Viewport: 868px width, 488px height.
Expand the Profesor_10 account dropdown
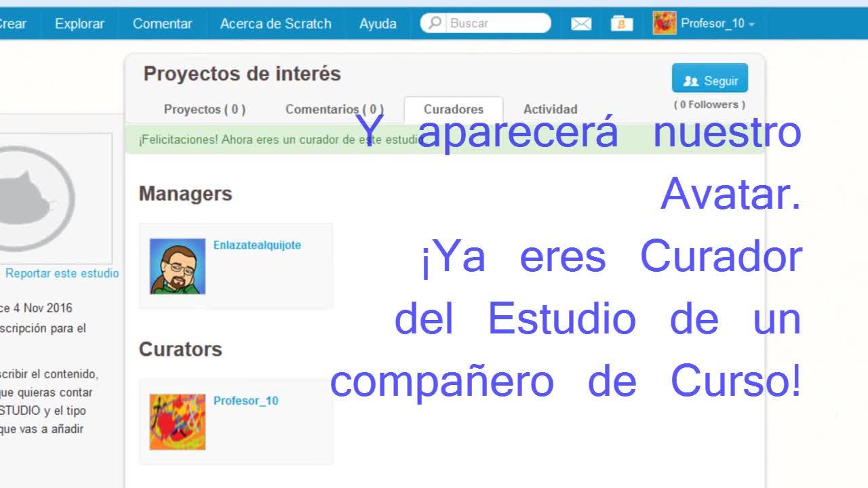[718, 24]
